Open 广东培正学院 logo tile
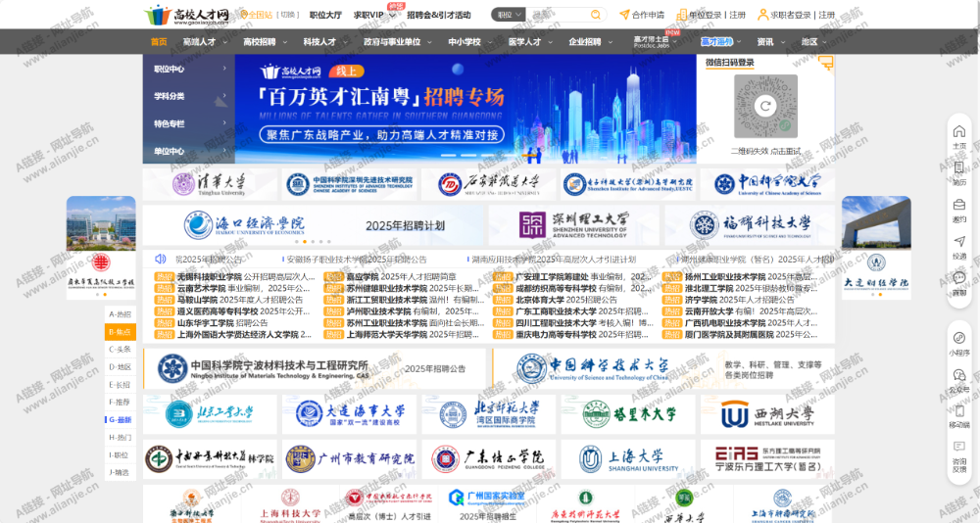Viewport: 980px width, 523px height. click(x=489, y=459)
